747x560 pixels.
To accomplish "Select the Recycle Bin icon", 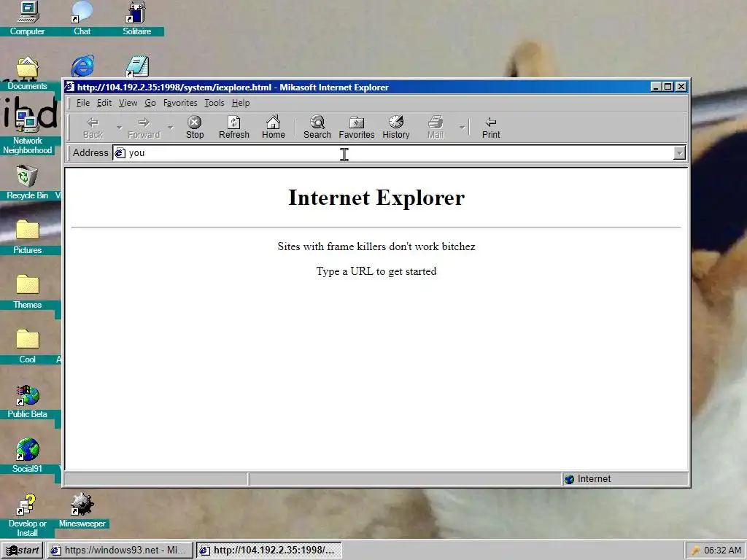I will coord(27,182).
